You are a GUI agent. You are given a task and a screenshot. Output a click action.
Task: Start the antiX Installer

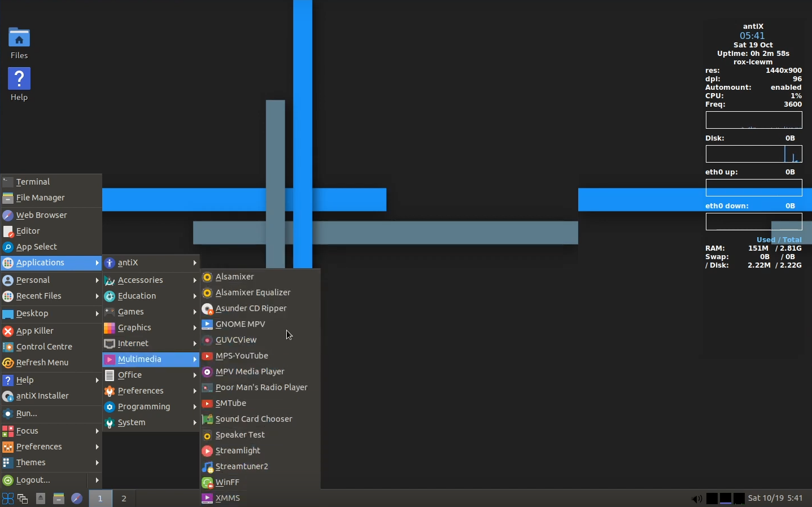51,396
